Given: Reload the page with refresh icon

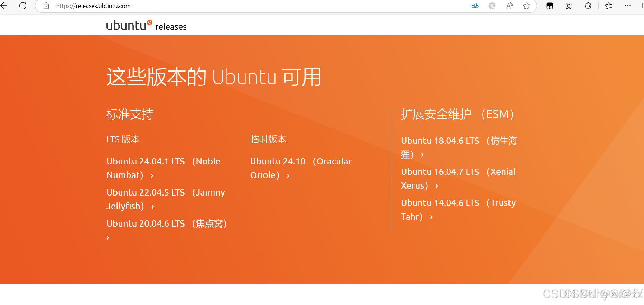Looking at the screenshot, I should point(23,6).
